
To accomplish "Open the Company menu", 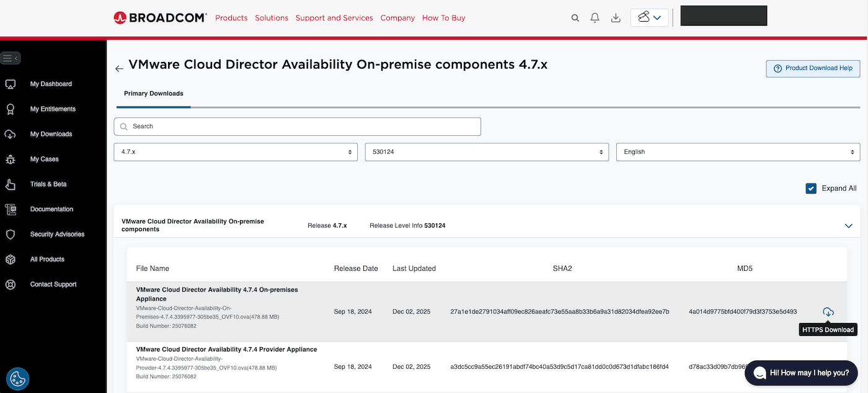I will click(397, 18).
